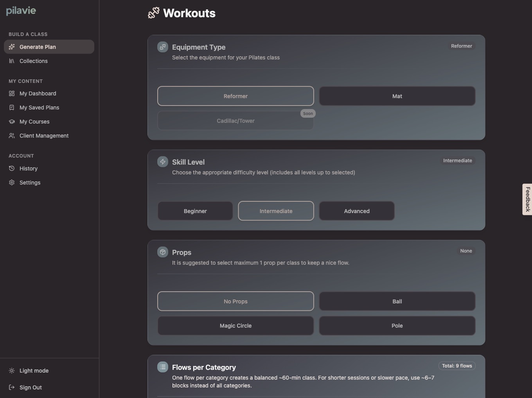This screenshot has width=532, height=398.
Task: Open Collections in sidebar
Action: click(x=49, y=61)
